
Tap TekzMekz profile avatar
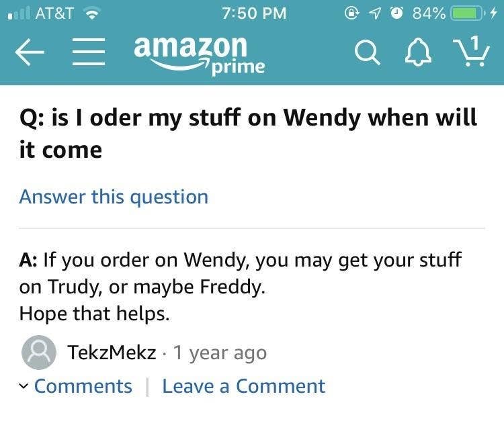[x=39, y=353]
